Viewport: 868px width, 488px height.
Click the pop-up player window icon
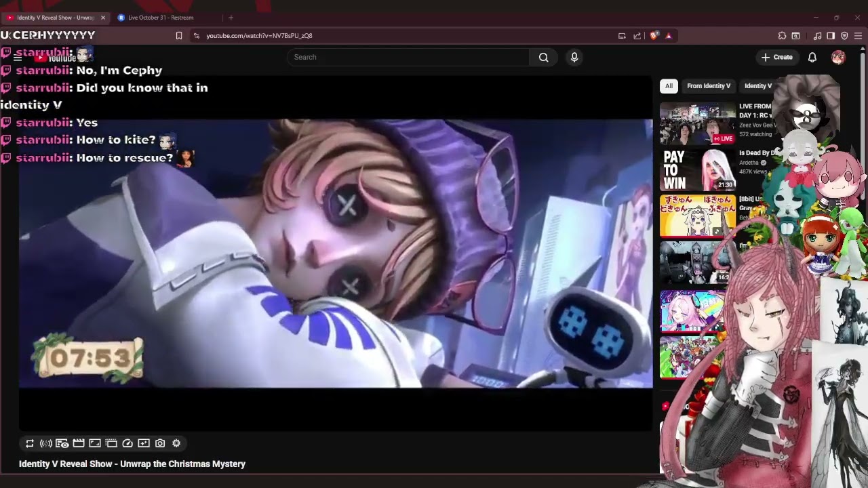(x=111, y=443)
